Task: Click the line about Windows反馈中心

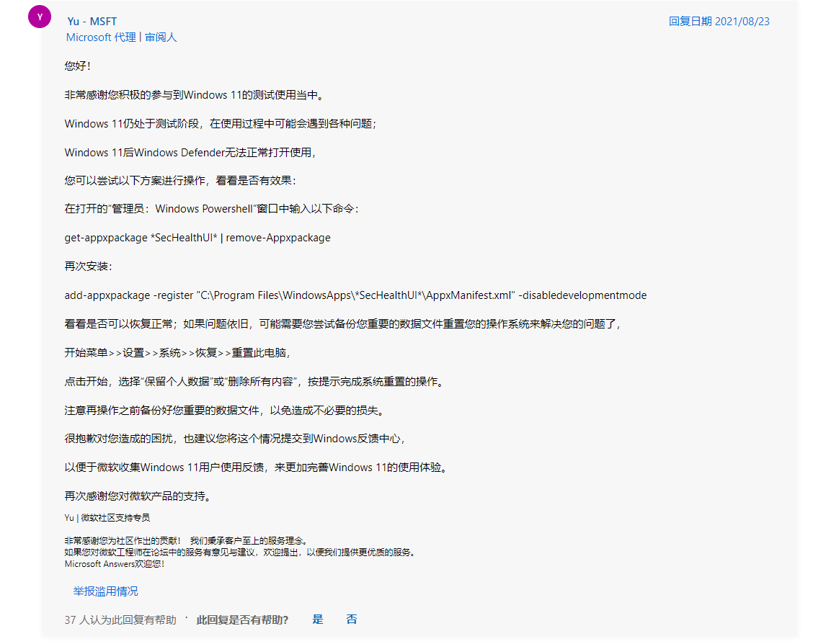Action: pyautogui.click(x=234, y=439)
